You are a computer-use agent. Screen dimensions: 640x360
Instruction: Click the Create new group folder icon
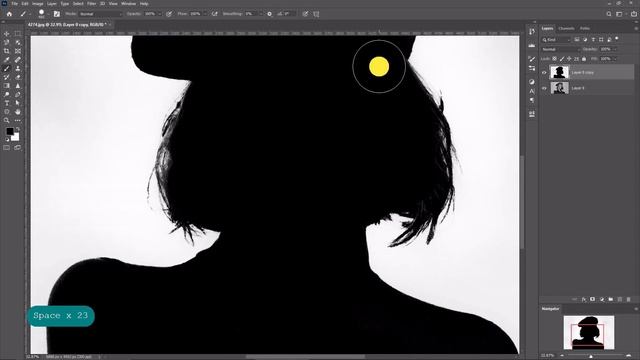tap(611, 300)
